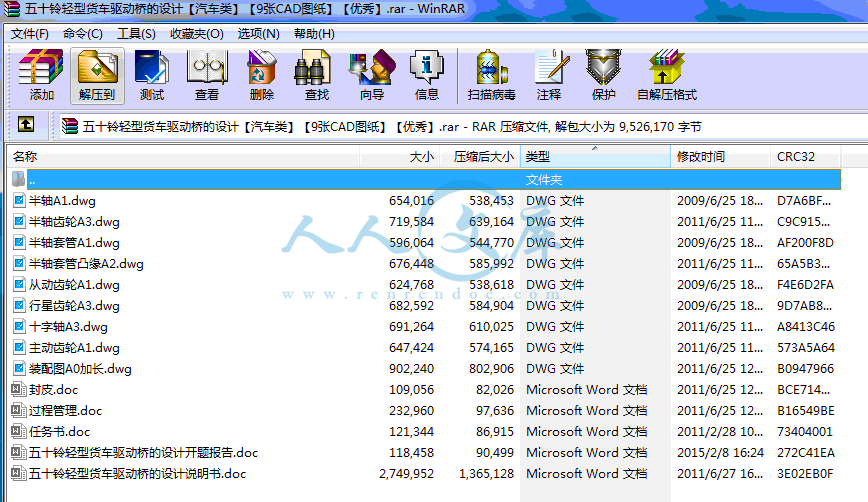Click the 注释 (Comment) toolbar icon
Screen dimensions: 868x502
(x=549, y=75)
